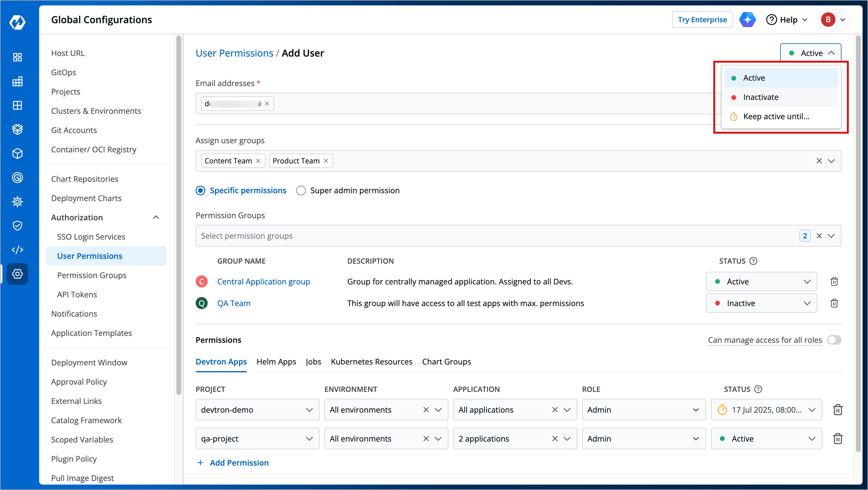Open the qa-project project dropdown
Image resolution: width=868 pixels, height=490 pixels.
click(x=257, y=439)
